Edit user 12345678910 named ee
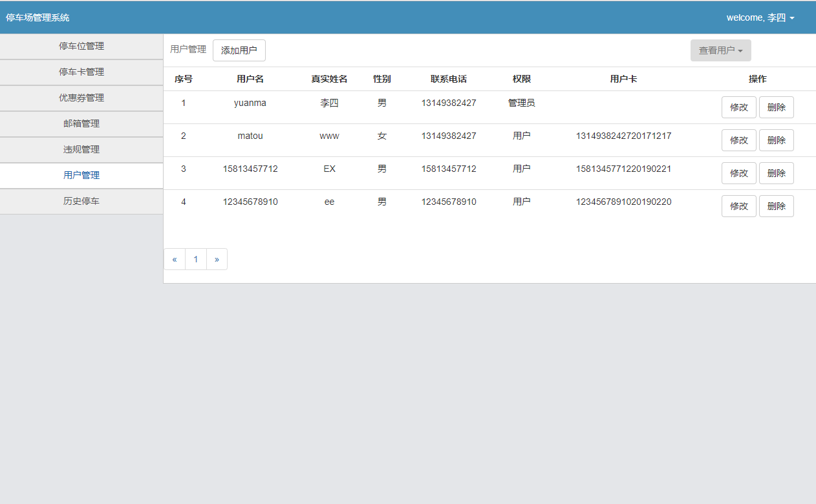Viewport: 816px width, 504px height. click(738, 207)
